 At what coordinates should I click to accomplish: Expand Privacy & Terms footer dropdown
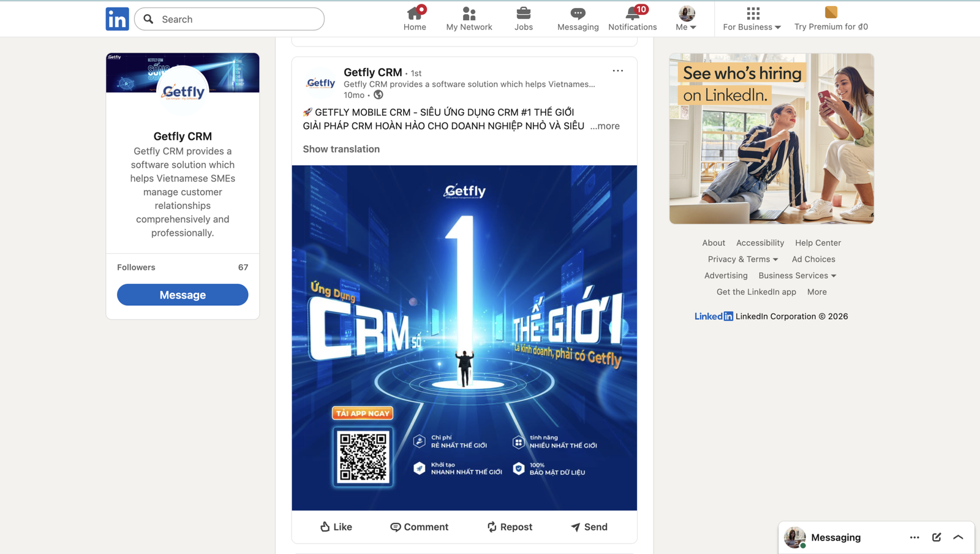coord(742,259)
